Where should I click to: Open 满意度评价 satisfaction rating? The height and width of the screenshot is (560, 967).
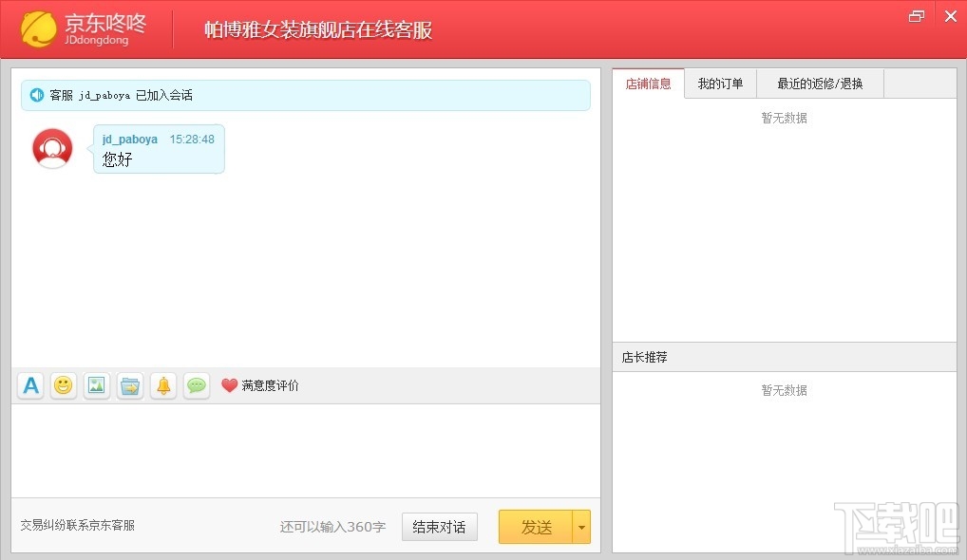coord(270,385)
